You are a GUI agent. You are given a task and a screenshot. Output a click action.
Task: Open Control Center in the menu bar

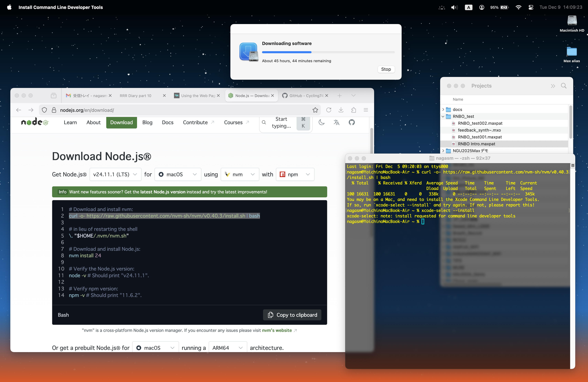tap(531, 7)
